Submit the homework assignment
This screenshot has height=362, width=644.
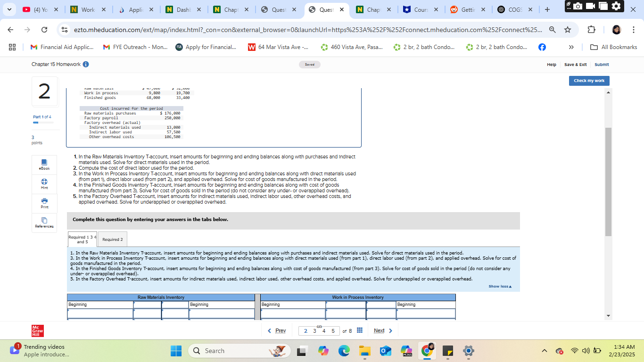602,65
